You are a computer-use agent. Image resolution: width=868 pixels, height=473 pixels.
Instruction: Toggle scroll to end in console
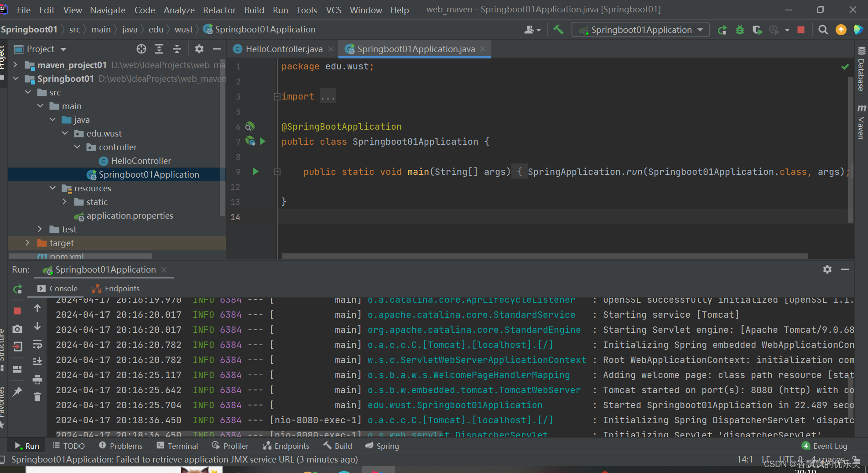tap(37, 361)
